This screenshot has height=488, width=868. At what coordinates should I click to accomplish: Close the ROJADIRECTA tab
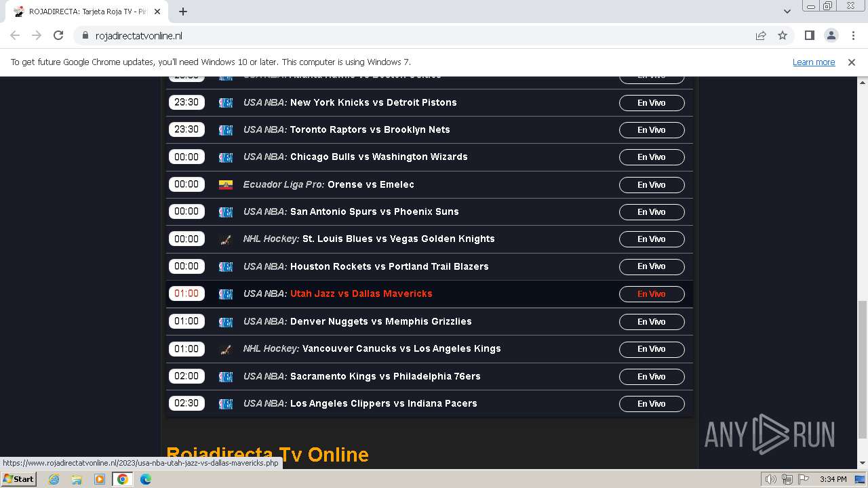click(157, 12)
